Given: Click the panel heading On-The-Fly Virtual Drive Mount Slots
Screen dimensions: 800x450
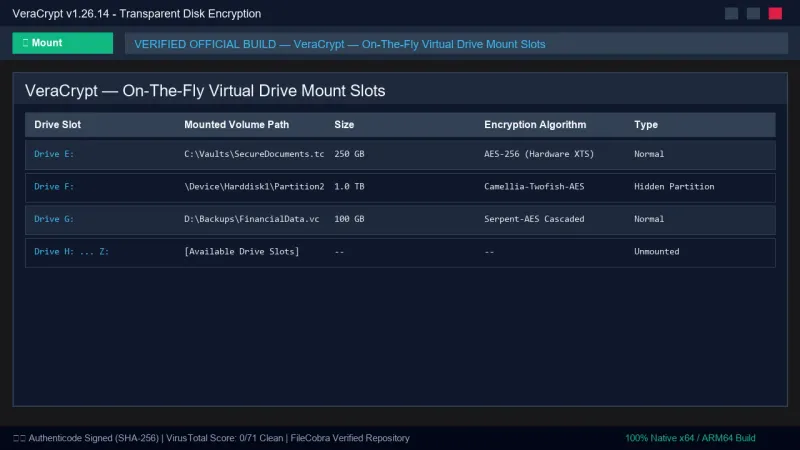Looking at the screenshot, I should click(205, 91).
